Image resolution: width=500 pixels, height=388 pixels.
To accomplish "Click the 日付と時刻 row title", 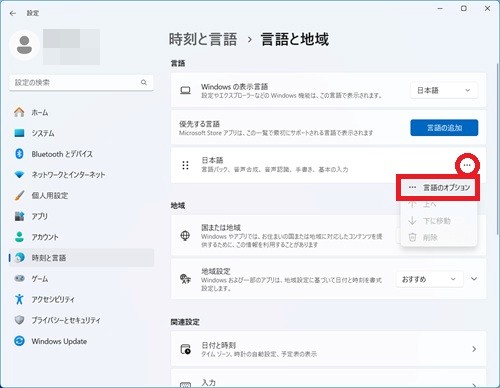I will pyautogui.click(x=218, y=345).
